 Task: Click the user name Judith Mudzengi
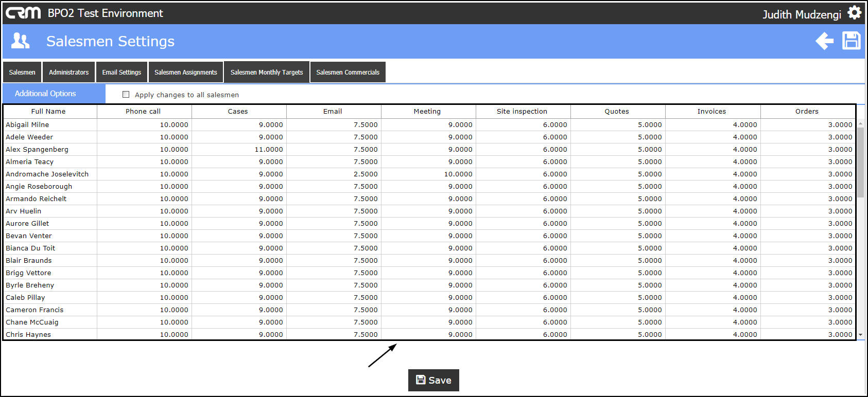point(802,14)
